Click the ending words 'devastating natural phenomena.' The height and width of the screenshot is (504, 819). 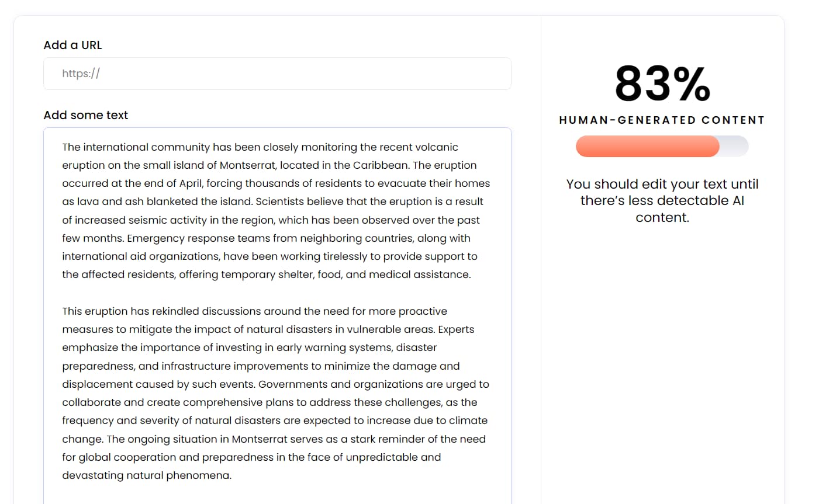(x=146, y=475)
